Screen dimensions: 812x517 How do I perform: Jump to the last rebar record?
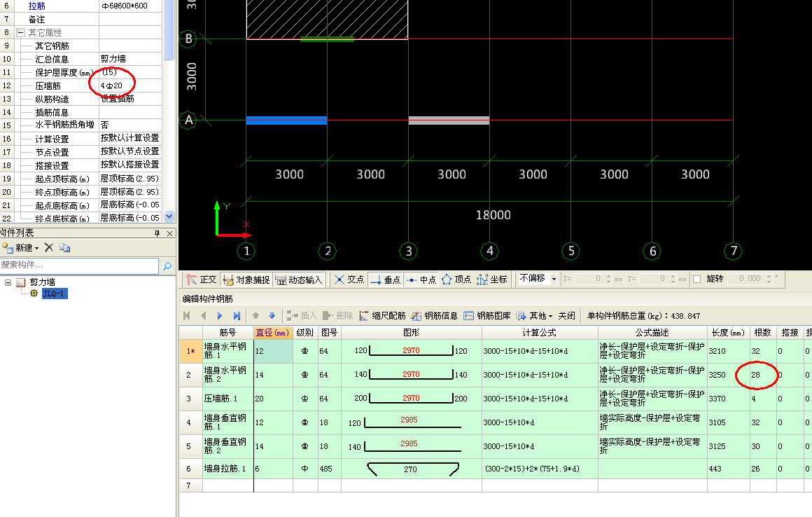pyautogui.click(x=237, y=316)
